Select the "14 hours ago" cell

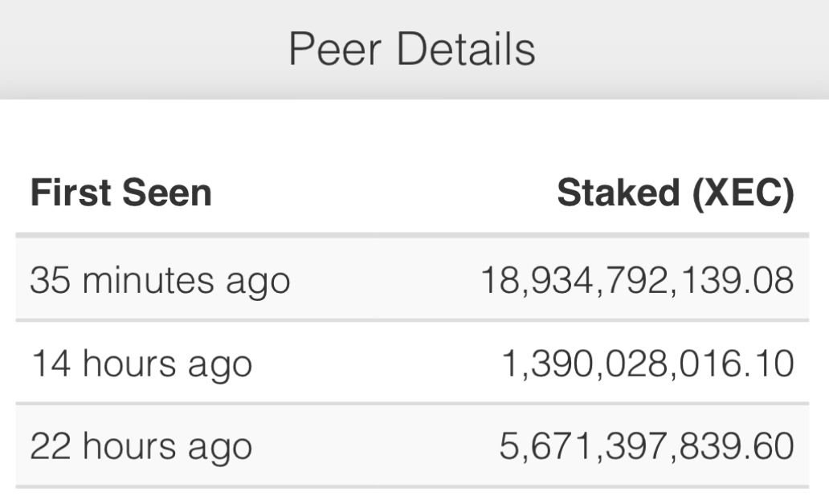[141, 364]
